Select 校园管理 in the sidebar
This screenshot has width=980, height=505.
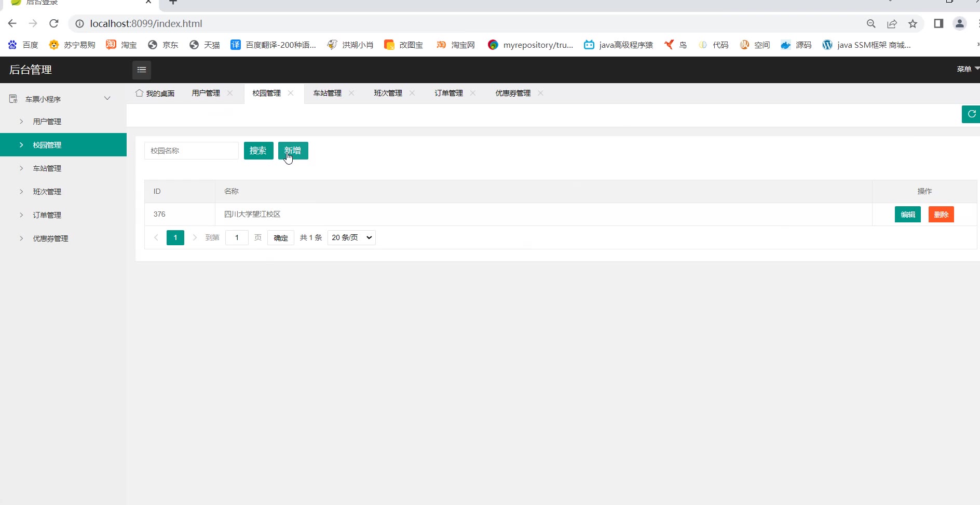click(63, 145)
